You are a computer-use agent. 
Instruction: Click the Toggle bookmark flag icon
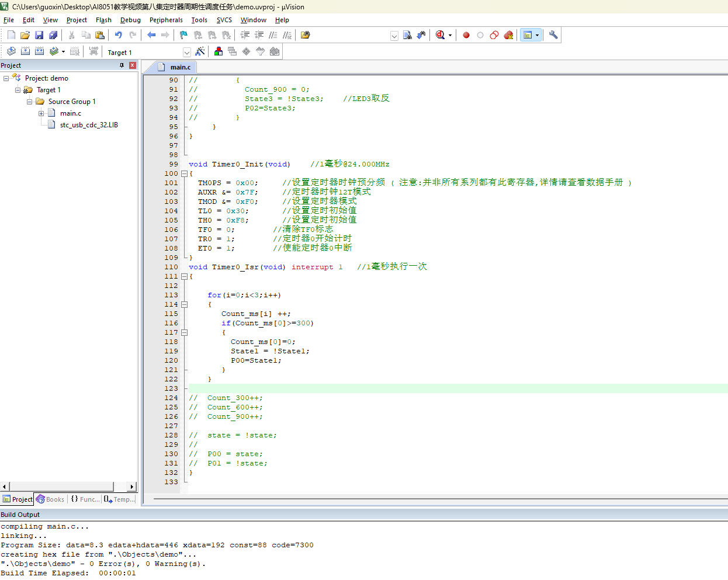pos(183,35)
